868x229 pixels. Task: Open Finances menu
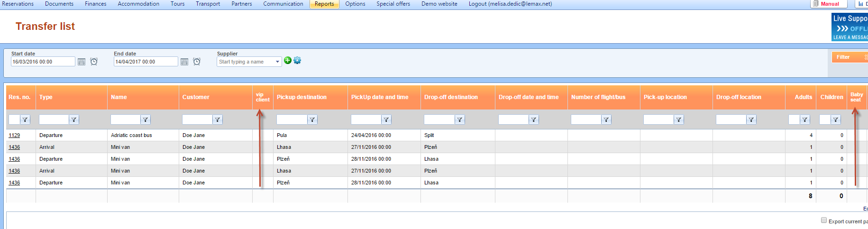(x=96, y=4)
